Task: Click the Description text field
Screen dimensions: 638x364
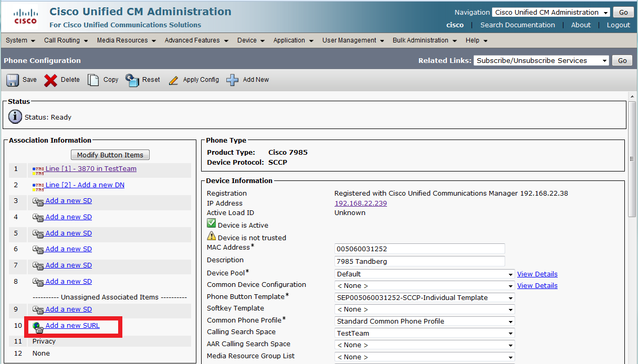Action: (x=419, y=261)
